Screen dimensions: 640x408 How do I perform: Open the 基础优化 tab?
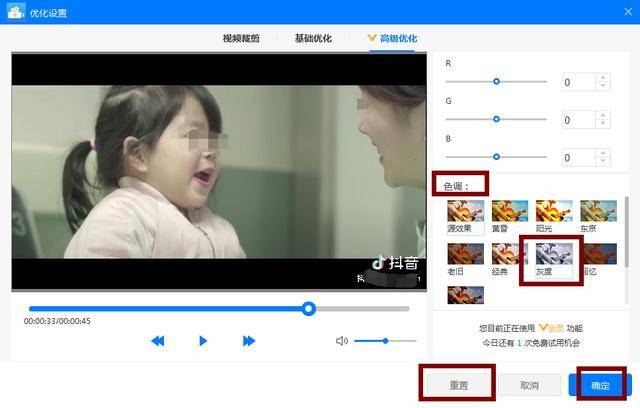(313, 38)
